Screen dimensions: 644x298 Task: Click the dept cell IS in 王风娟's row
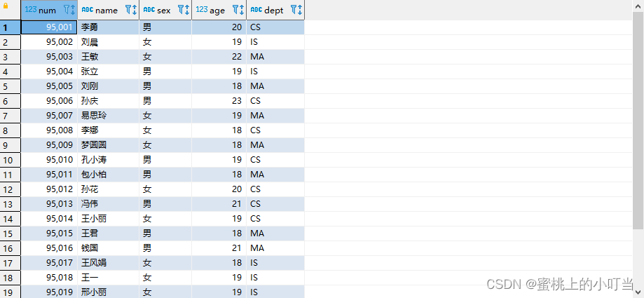(x=275, y=263)
